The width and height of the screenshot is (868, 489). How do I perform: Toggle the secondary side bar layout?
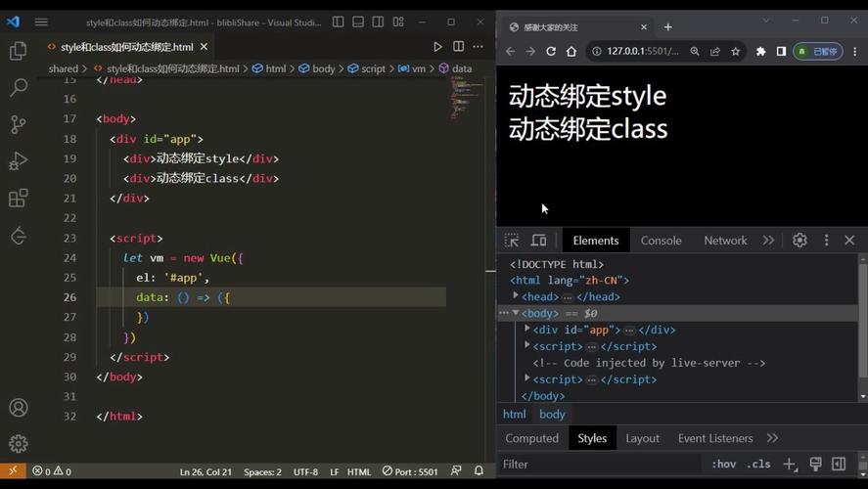[378, 22]
